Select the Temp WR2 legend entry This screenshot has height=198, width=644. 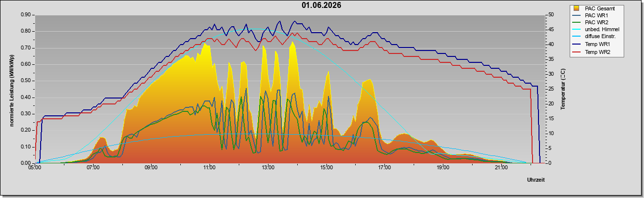[594, 51]
